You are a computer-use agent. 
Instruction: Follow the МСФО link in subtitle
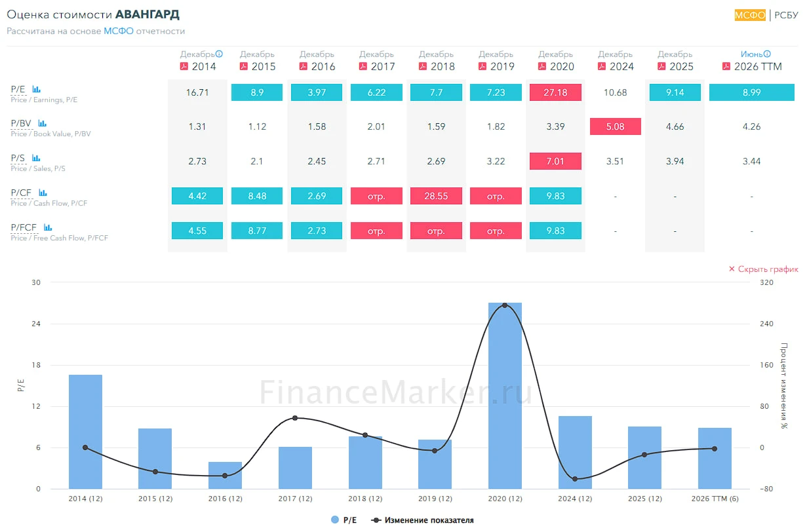pyautogui.click(x=119, y=31)
